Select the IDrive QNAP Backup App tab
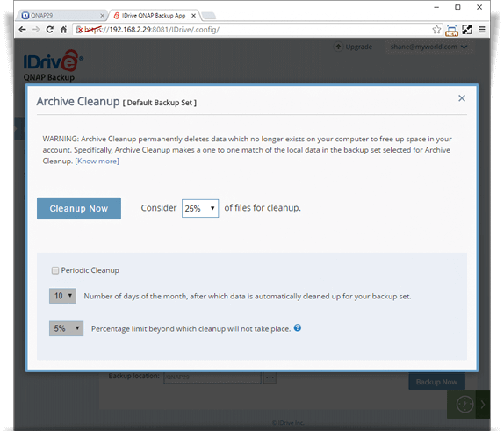 coord(154,16)
